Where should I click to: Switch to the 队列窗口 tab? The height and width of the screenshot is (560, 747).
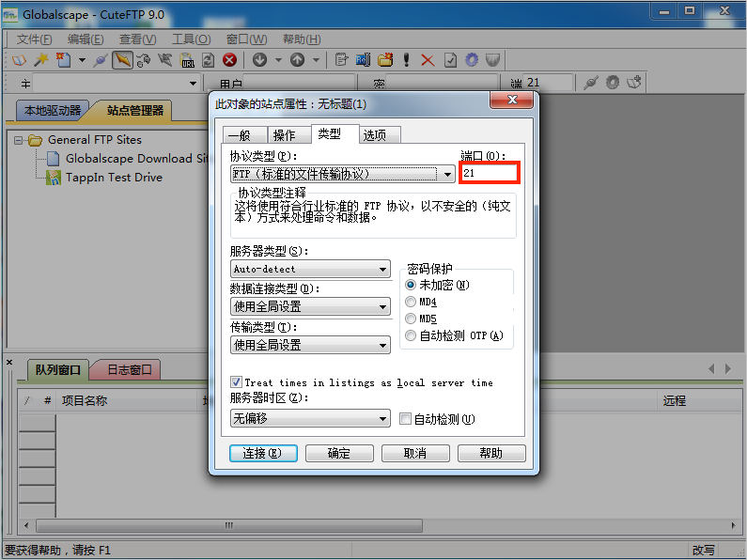(x=57, y=369)
